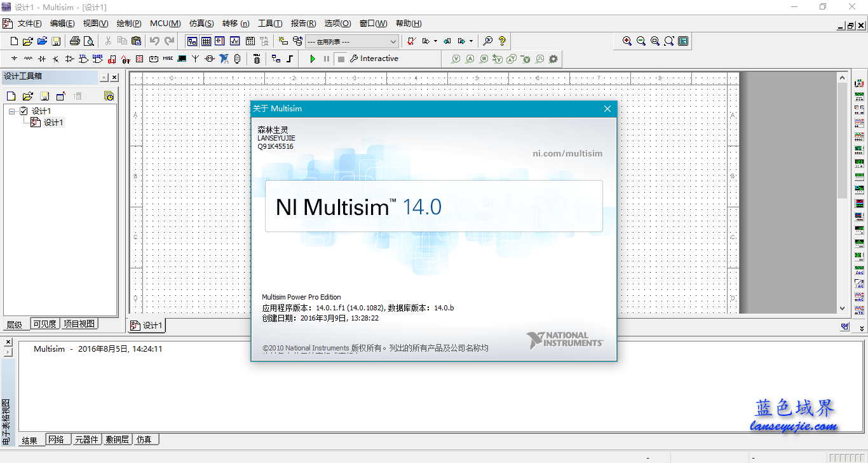This screenshot has width=868, height=463.
Task: Click the red-plus Zoom In magnifier
Action: 627,41
